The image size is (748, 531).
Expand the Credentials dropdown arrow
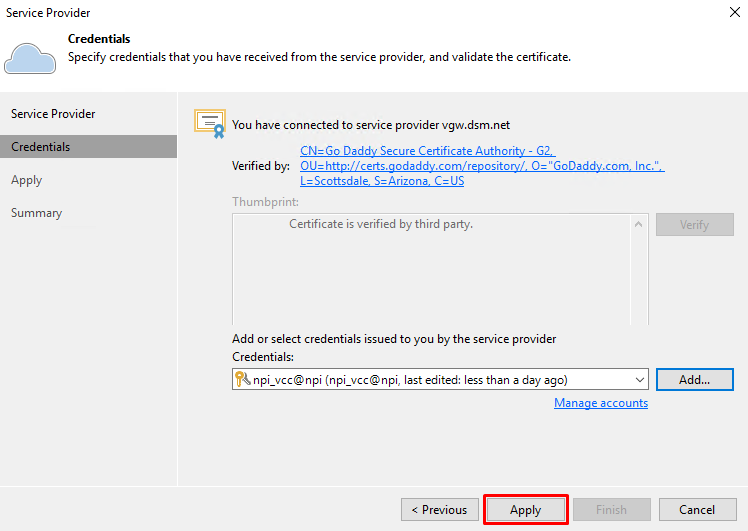pyautogui.click(x=639, y=380)
